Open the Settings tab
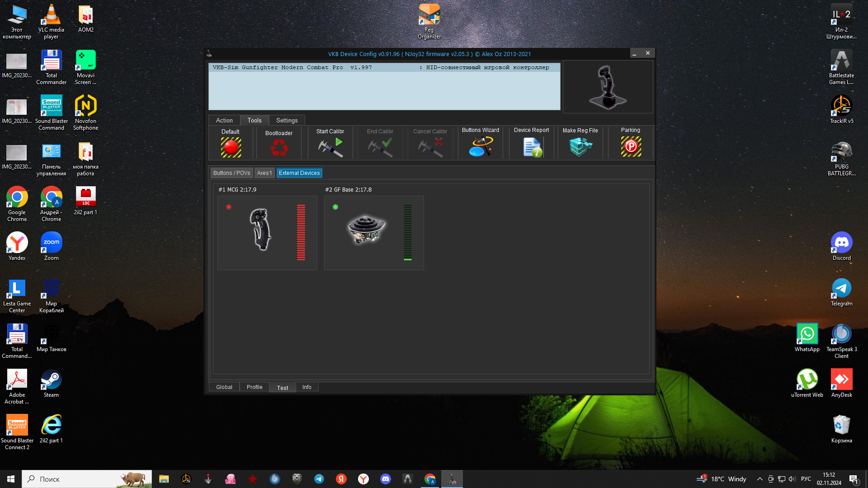Viewport: 868px width, 488px height. coord(287,121)
